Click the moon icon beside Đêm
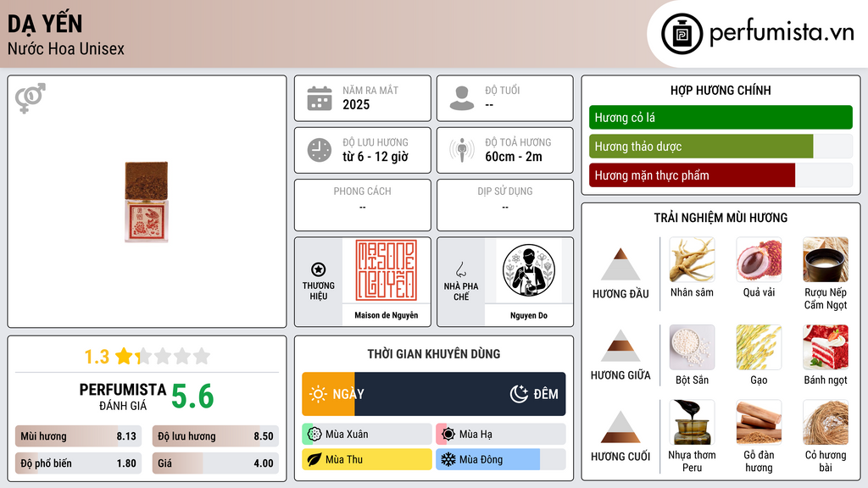Screen dimensions: 868x488 coord(519,394)
